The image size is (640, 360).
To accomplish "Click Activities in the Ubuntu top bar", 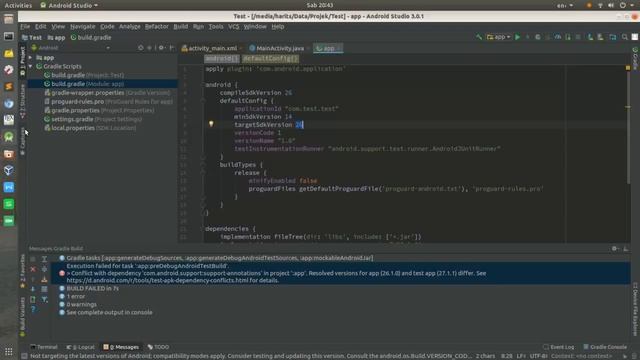I will (x=18, y=5).
